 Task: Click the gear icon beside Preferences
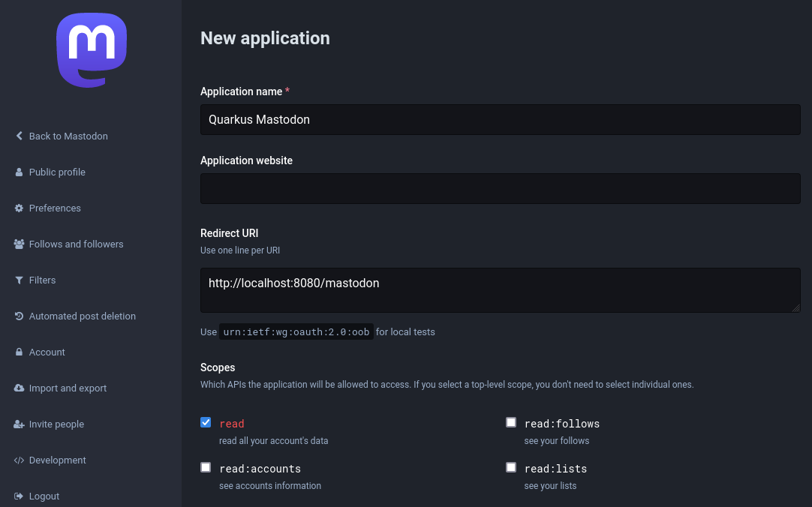[x=20, y=208]
